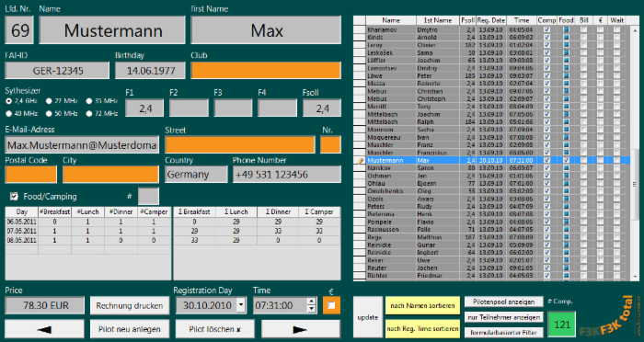The width and height of the screenshot is (644, 342).
Task: Select the Pielersma Henk row
Action: pyautogui.click(x=492, y=214)
